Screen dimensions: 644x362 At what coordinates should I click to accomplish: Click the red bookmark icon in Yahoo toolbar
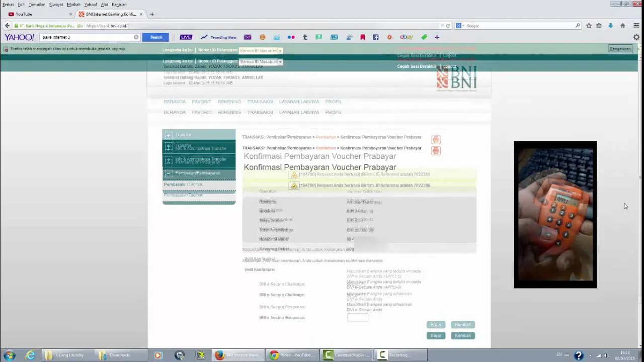point(362,37)
